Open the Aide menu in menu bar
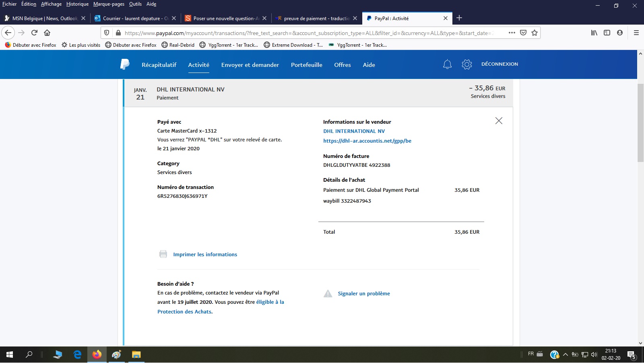 [151, 4]
